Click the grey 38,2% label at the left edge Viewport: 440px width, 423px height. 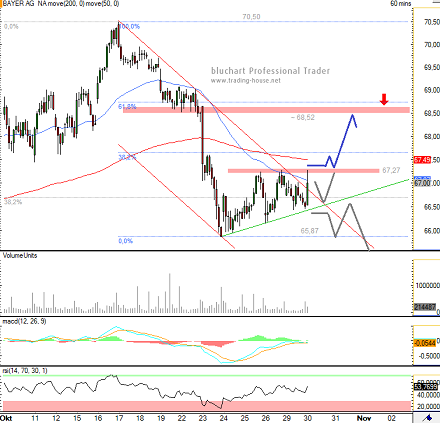click(13, 202)
